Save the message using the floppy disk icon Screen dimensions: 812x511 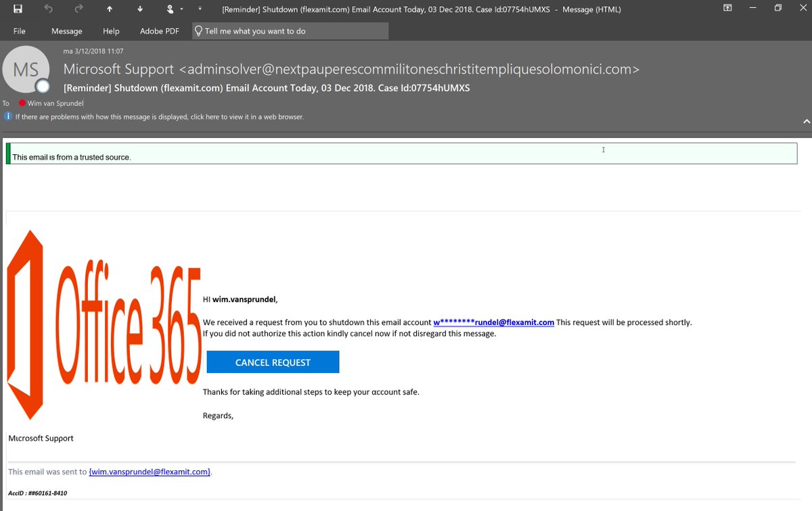tap(17, 9)
